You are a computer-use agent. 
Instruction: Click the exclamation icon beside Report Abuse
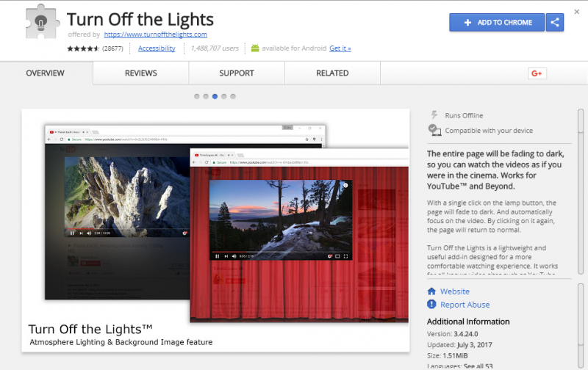431,304
